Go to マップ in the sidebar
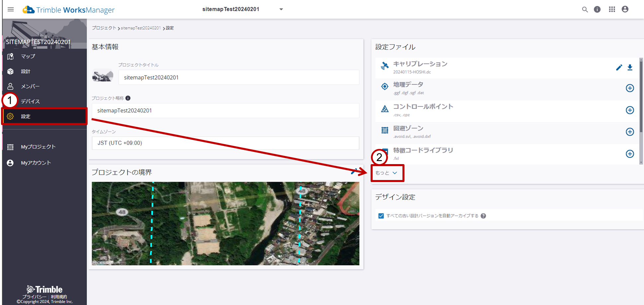This screenshot has height=305, width=644. tap(28, 56)
